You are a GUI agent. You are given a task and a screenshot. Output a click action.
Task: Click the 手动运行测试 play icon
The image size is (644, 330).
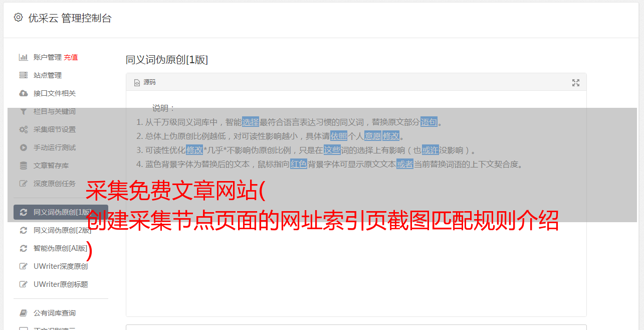coord(23,147)
